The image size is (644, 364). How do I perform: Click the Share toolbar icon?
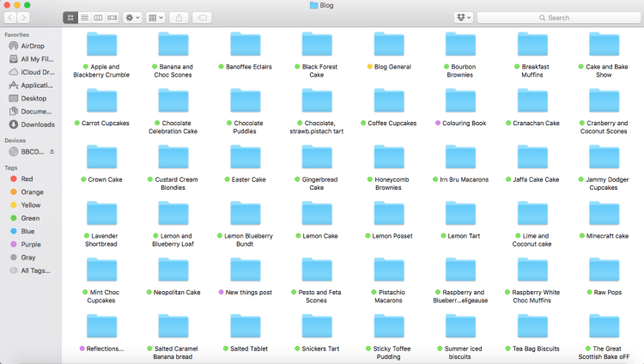coord(179,17)
